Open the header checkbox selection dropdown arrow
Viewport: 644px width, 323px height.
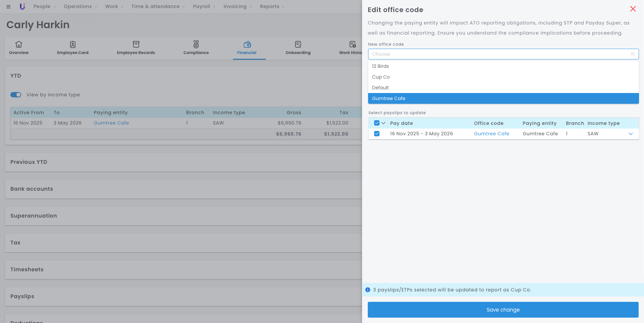(383, 123)
